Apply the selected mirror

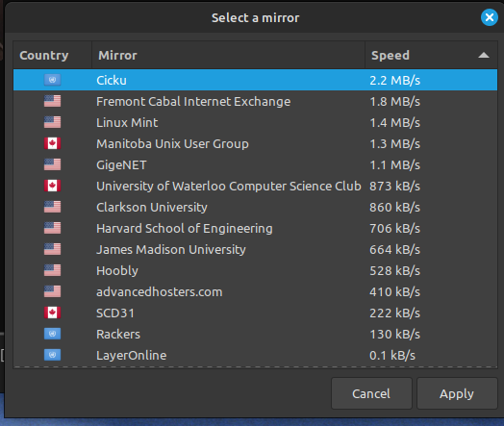457,393
